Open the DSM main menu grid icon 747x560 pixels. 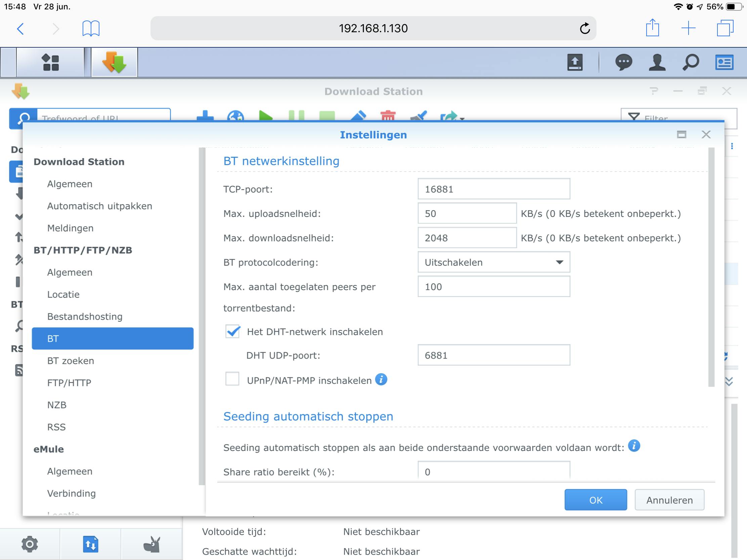point(51,62)
